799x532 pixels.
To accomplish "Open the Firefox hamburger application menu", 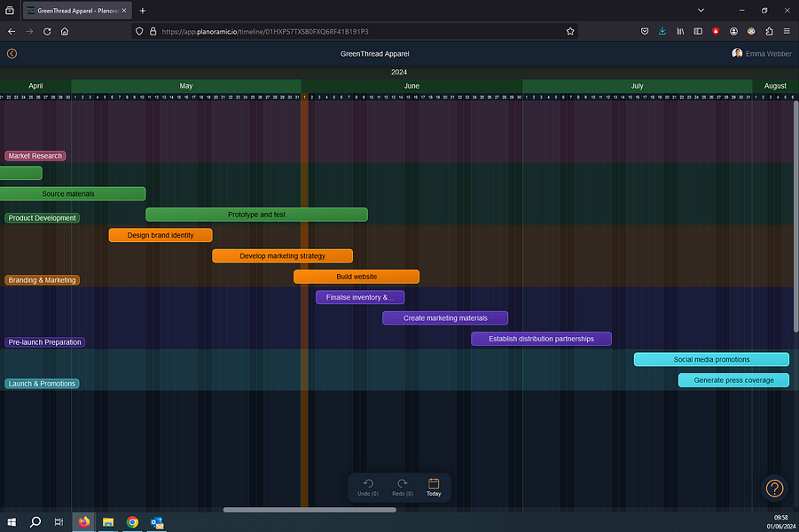I will (x=787, y=31).
